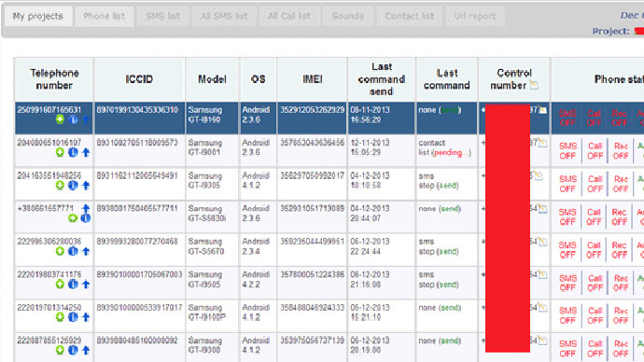644x362 pixels.
Task: Click the blue up arrow in the GT-S5670 row
Action: point(86,251)
